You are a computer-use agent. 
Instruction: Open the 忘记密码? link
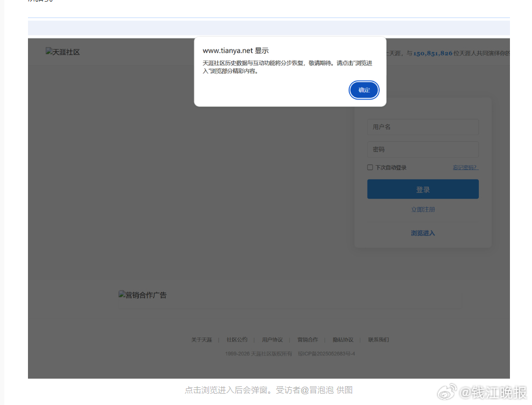coord(465,168)
